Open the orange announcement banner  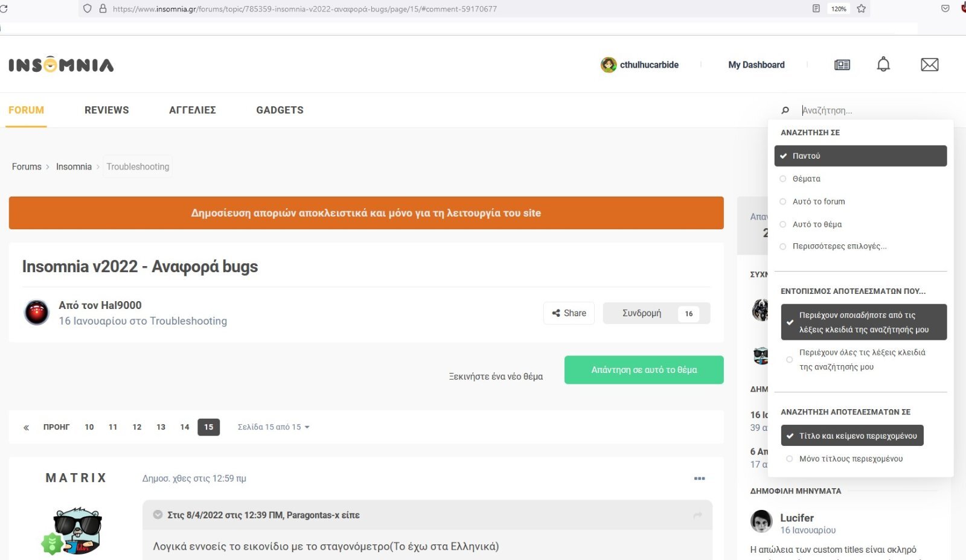pos(366,213)
